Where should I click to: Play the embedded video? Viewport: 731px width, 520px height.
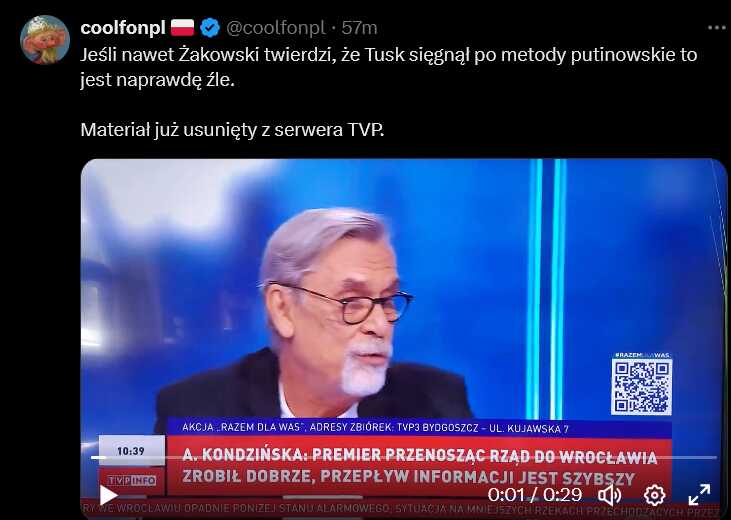[x=108, y=495]
